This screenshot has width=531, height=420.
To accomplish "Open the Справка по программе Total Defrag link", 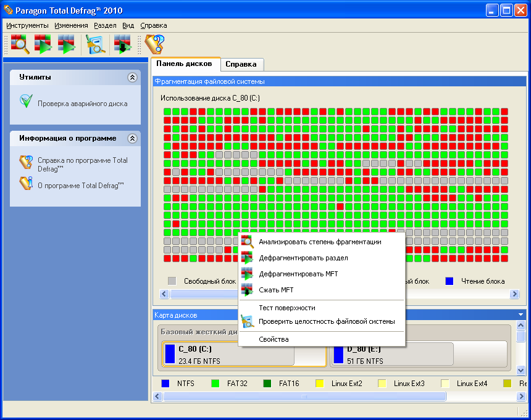I will [82, 164].
